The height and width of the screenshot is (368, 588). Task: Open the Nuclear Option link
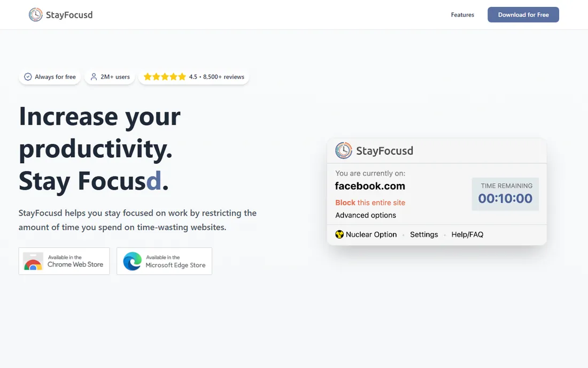(371, 234)
